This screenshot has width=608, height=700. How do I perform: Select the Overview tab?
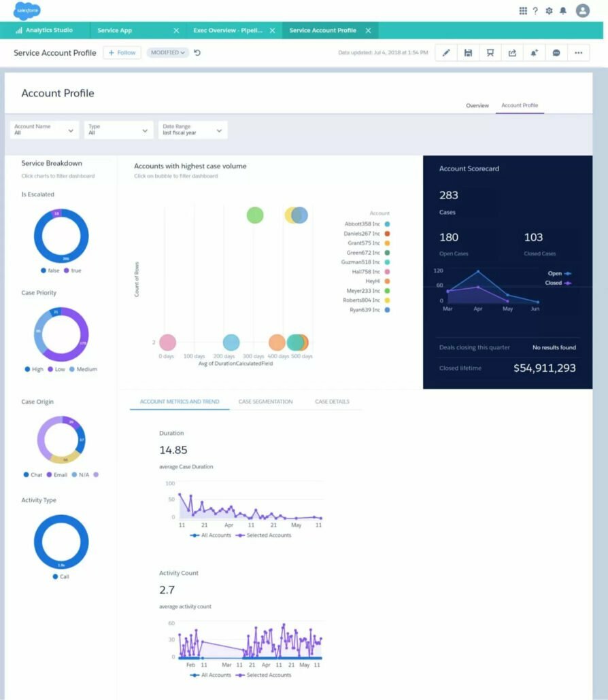pos(477,106)
